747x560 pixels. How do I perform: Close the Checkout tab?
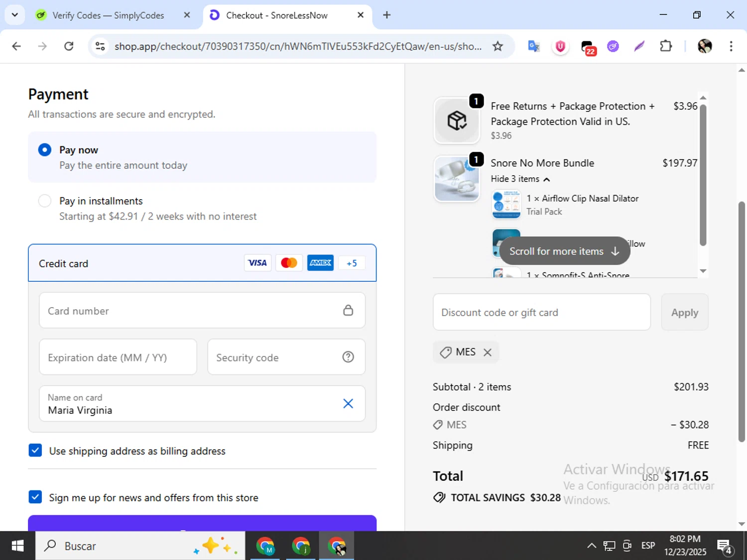click(x=361, y=15)
